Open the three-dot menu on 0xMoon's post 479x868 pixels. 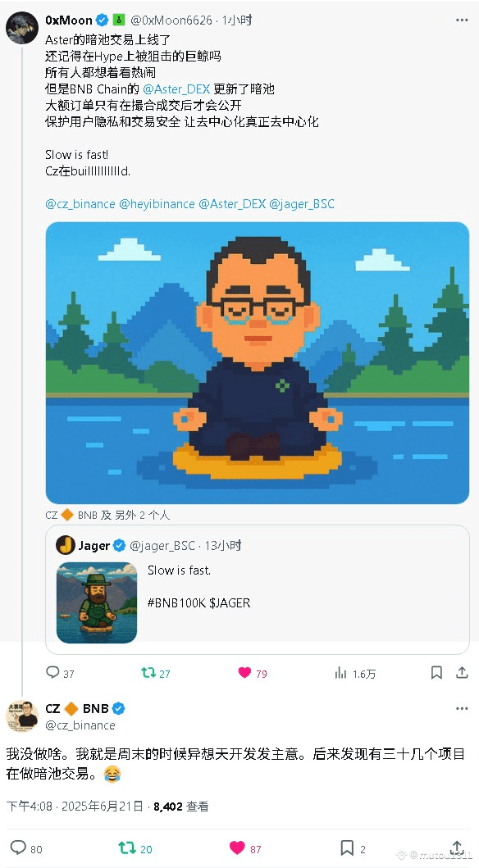click(462, 20)
